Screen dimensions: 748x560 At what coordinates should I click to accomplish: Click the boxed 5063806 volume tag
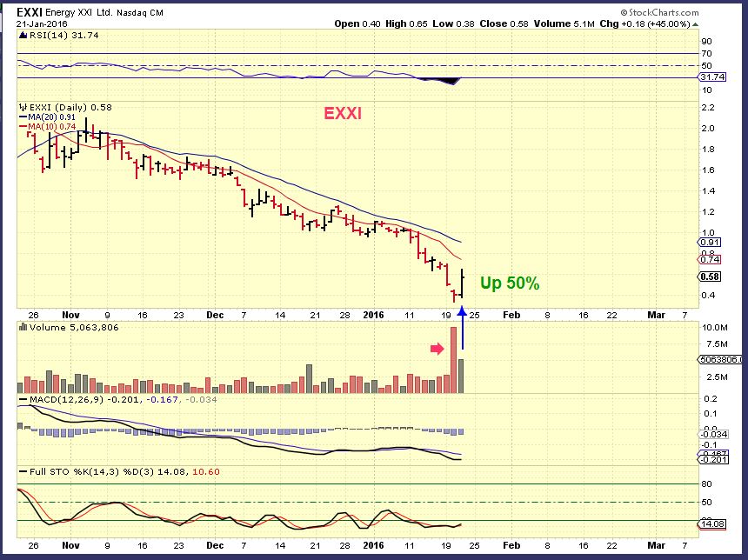click(x=721, y=360)
